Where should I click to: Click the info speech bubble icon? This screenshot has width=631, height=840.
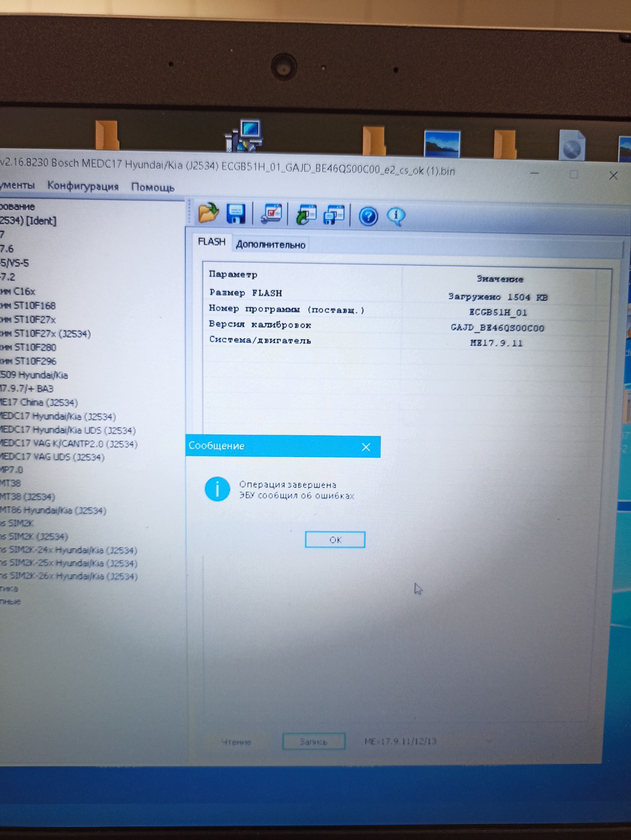pyautogui.click(x=396, y=217)
